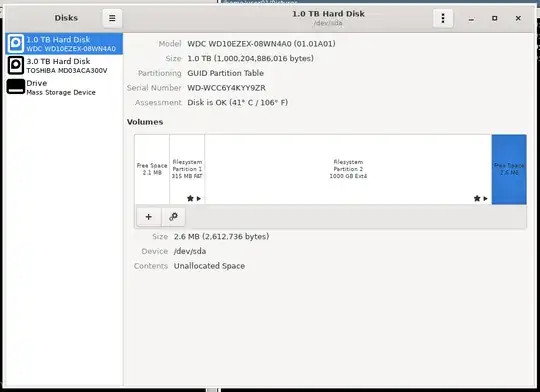The width and height of the screenshot is (540, 392).
Task: Click the 1.0 TB Hard Disk window title
Action: pos(328,14)
